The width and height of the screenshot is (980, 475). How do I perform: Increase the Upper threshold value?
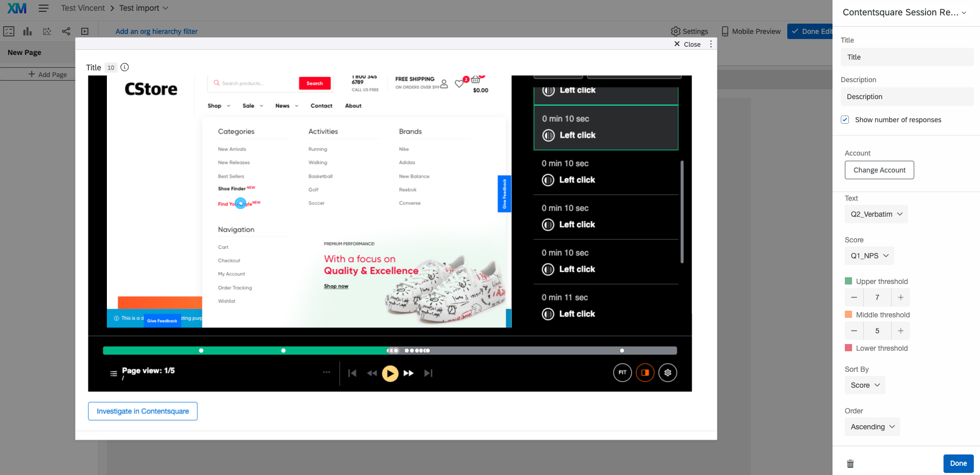point(901,297)
